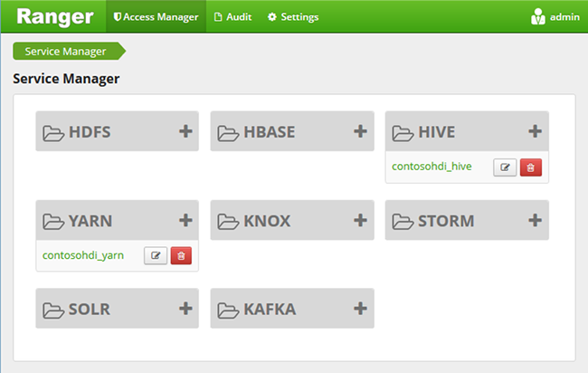Edit the contosohdi_hive service
This screenshot has width=588, height=373.
pyautogui.click(x=505, y=167)
